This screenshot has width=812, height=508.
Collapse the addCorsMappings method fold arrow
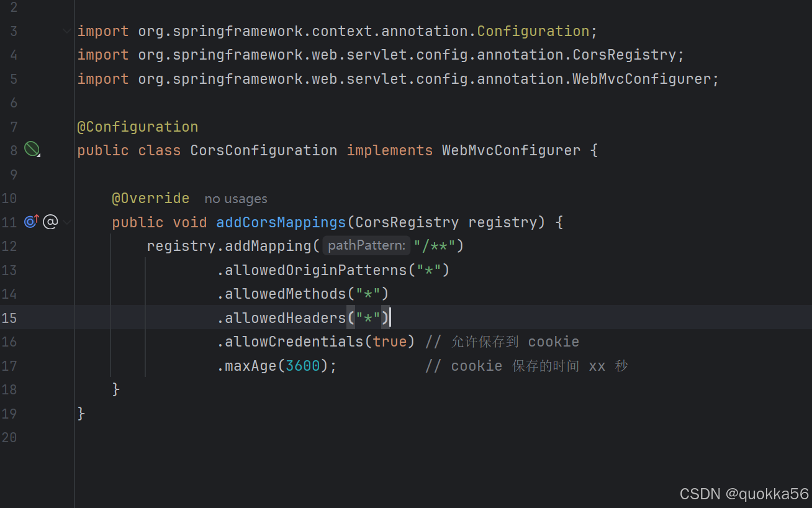(x=67, y=222)
